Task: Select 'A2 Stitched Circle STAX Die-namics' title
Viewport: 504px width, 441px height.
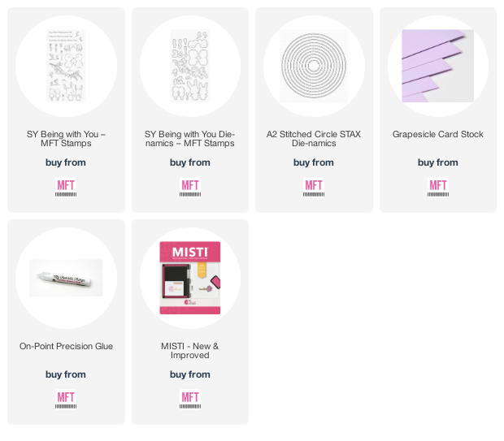Action: 314,138
